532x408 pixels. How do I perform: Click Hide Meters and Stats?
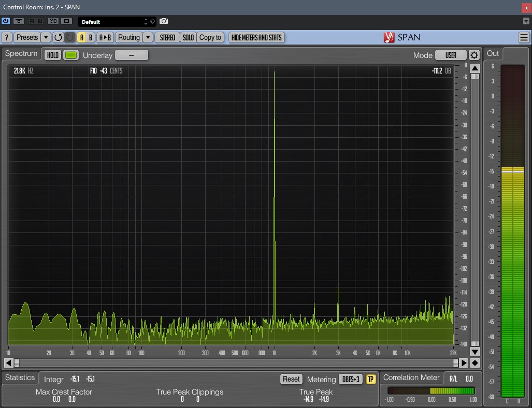[x=256, y=37]
